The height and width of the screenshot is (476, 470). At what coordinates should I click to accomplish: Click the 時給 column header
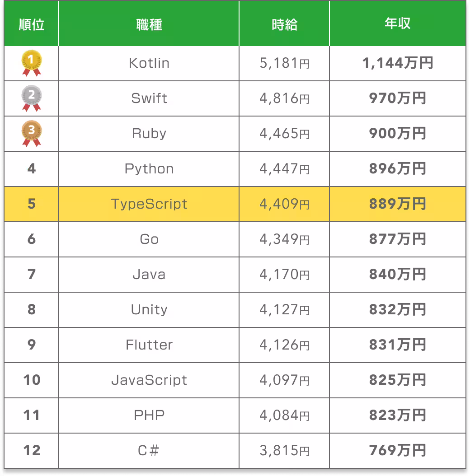coord(284,24)
